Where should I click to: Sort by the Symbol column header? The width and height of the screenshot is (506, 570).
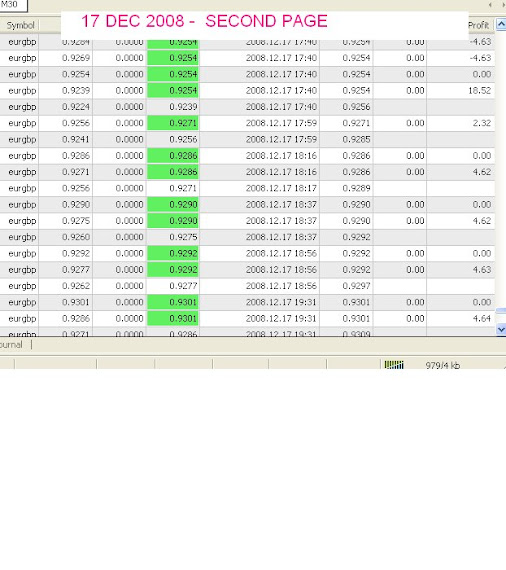click(20, 25)
